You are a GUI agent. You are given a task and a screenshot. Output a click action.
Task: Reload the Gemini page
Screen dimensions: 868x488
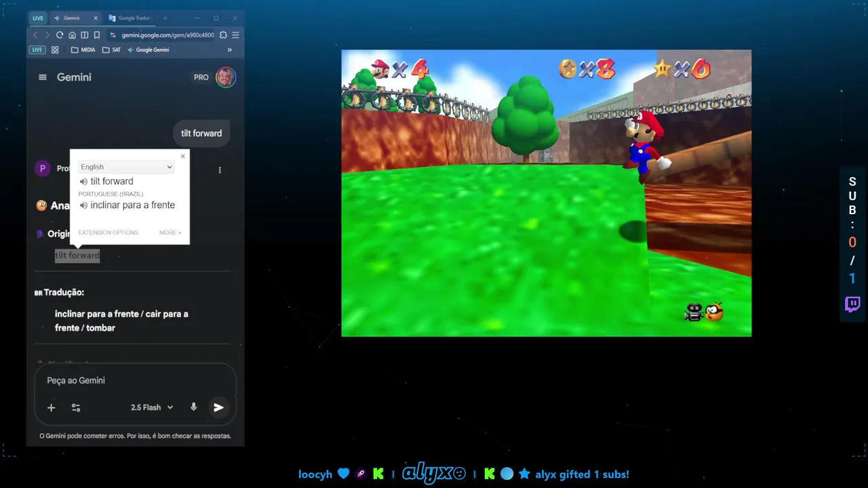[60, 35]
